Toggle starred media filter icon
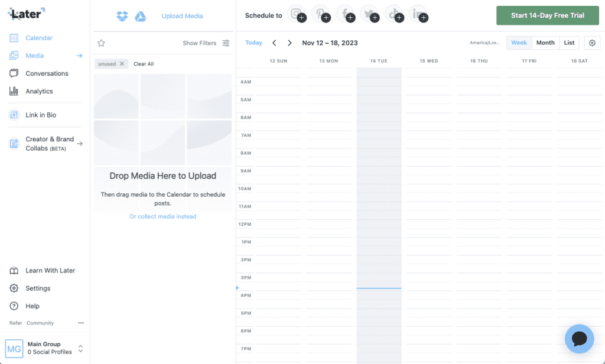The height and width of the screenshot is (364, 605). pyautogui.click(x=101, y=43)
